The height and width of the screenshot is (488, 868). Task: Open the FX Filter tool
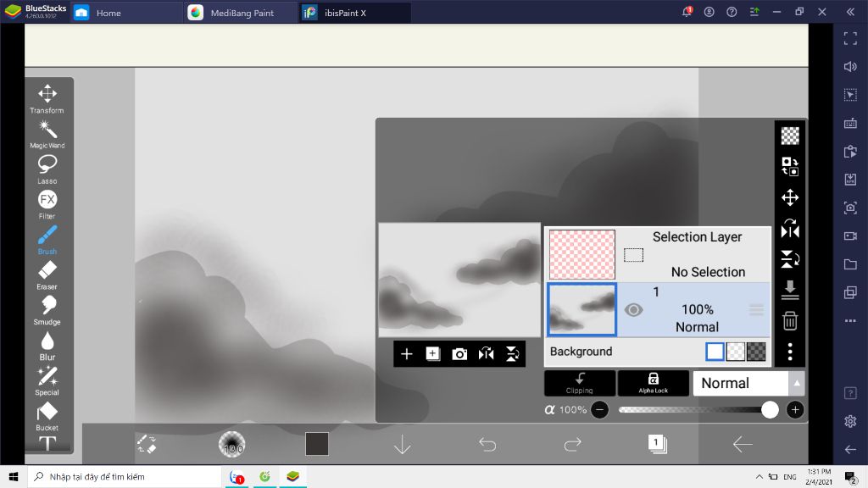47,205
